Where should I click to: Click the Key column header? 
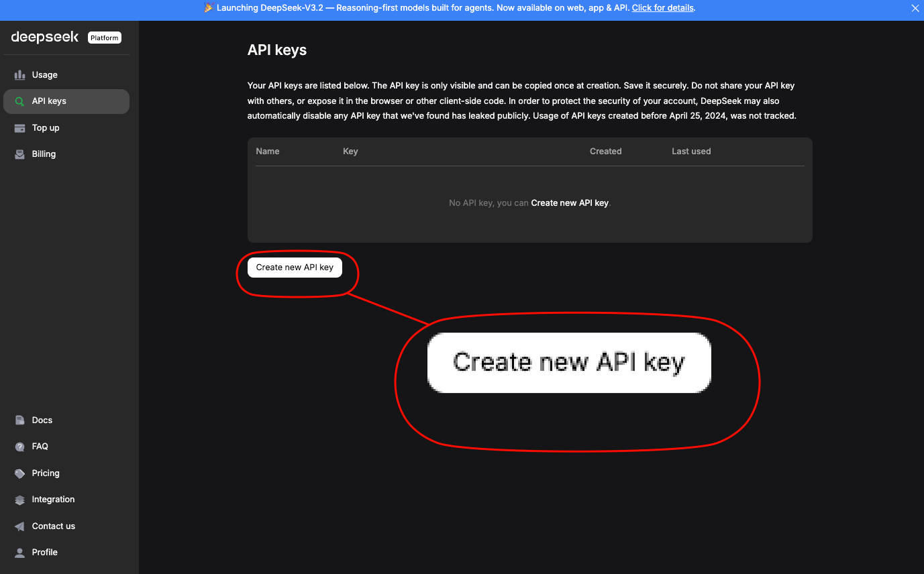click(350, 152)
